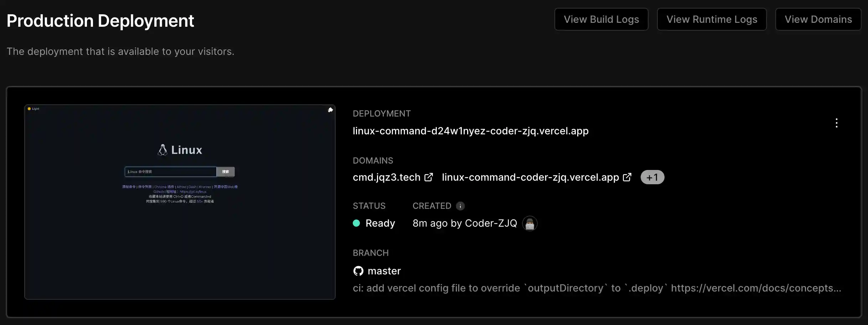Open external link icon beside cmd.jqz3.tech
The height and width of the screenshot is (325, 868).
(x=429, y=177)
